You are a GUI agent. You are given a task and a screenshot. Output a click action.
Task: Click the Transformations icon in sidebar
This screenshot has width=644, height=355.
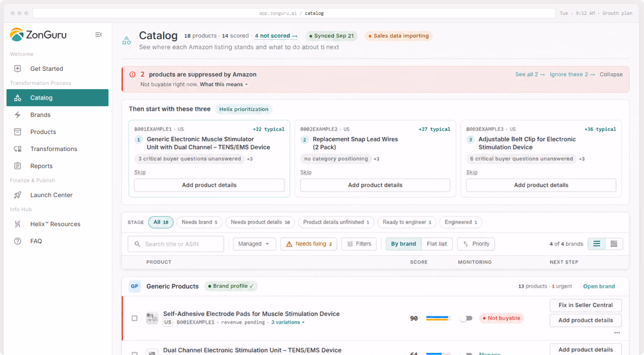point(18,149)
